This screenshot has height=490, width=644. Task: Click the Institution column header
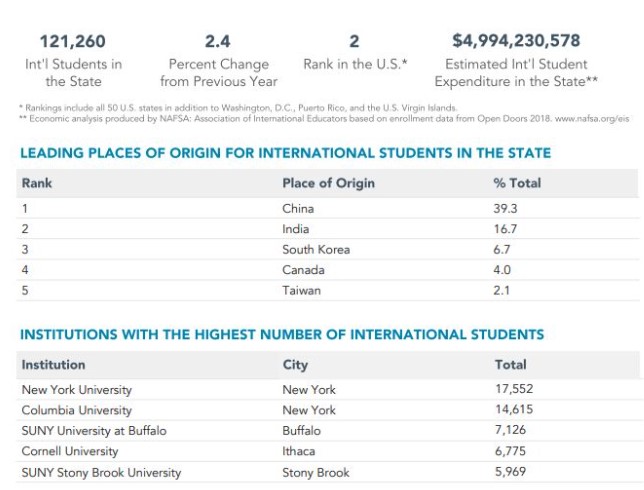[x=53, y=365]
